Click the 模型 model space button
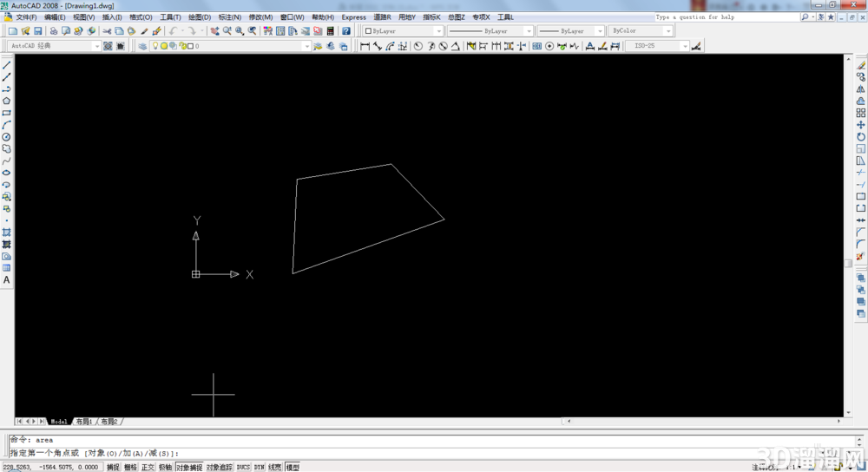Image resolution: width=868 pixels, height=472 pixels. [x=293, y=468]
